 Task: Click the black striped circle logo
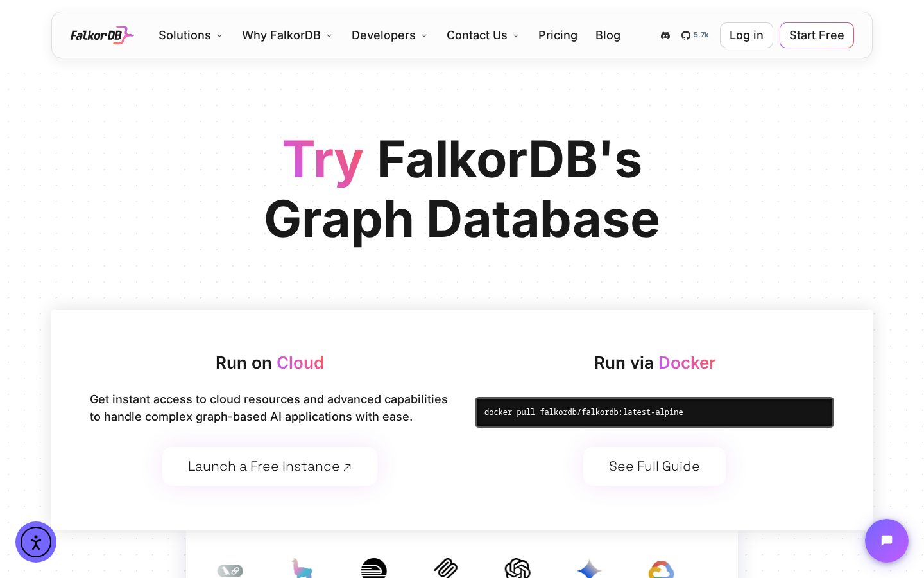[373, 568]
